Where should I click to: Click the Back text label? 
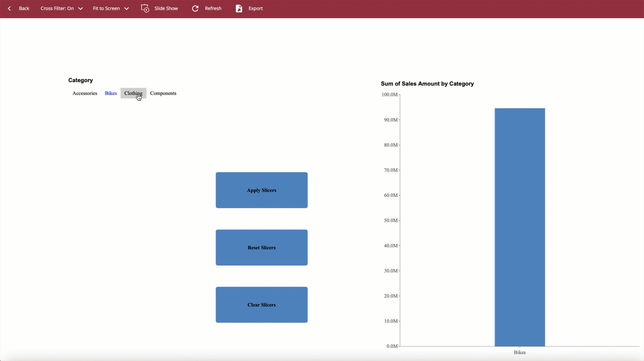tap(24, 9)
